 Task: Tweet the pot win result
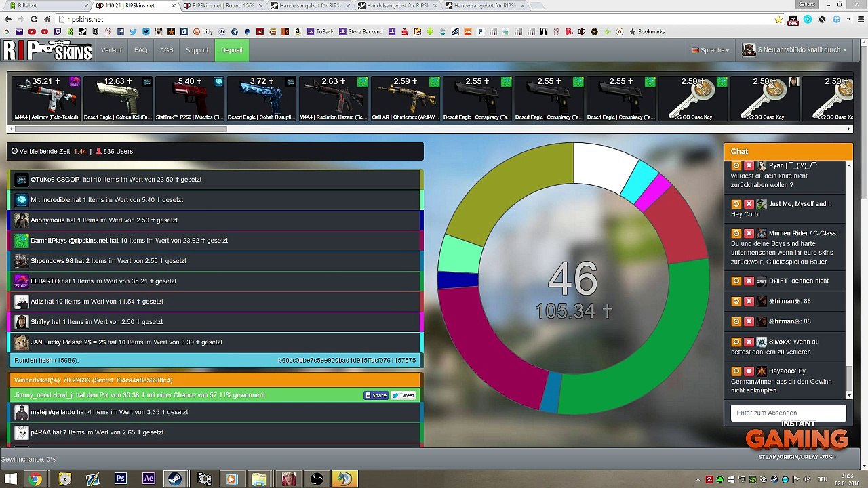click(403, 395)
